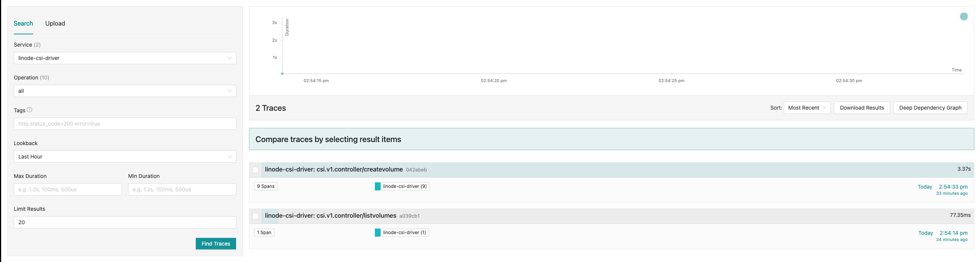Click the large teal trace dot on the chart

[964, 16]
